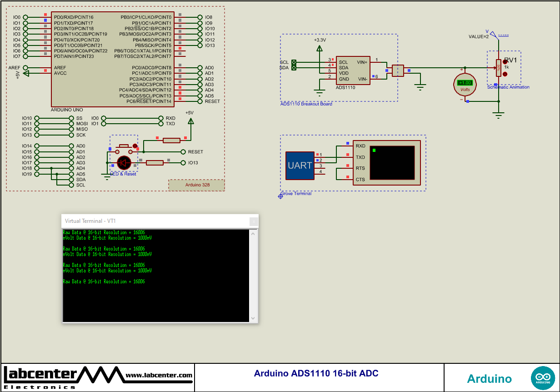Click the blue UART block
560x392 pixels.
click(x=300, y=166)
